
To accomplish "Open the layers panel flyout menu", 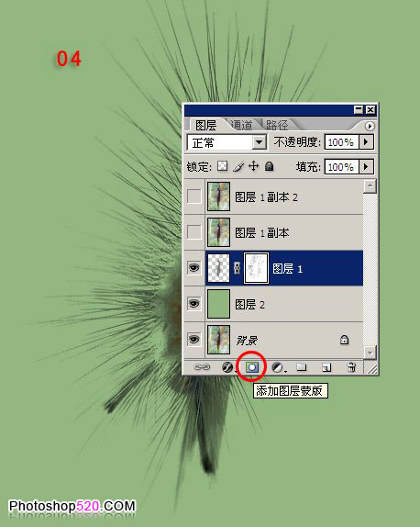I will pos(370,126).
